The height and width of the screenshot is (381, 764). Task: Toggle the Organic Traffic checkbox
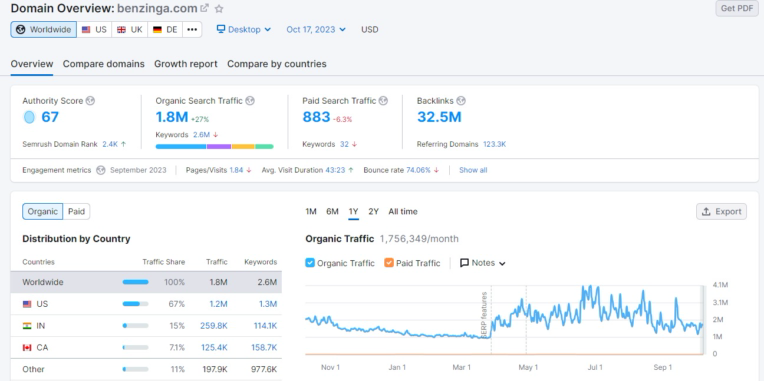(310, 263)
